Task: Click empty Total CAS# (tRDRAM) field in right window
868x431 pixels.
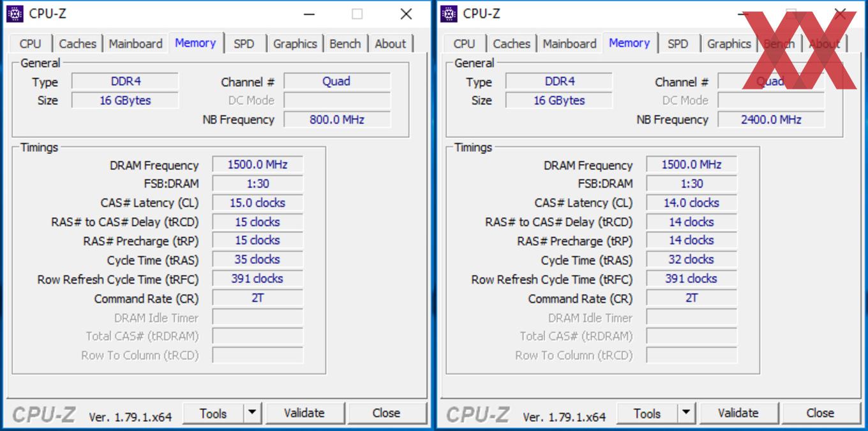Action: (x=691, y=336)
